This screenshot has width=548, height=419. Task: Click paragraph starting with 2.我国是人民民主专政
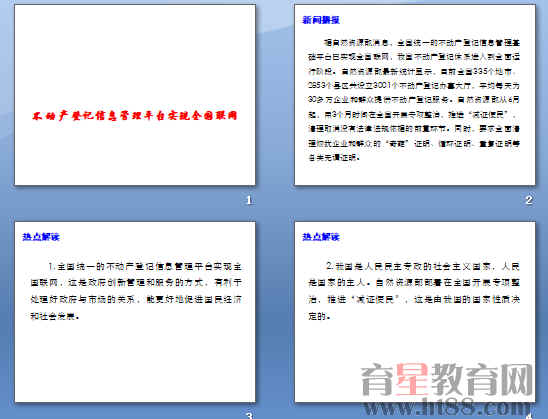(x=414, y=291)
